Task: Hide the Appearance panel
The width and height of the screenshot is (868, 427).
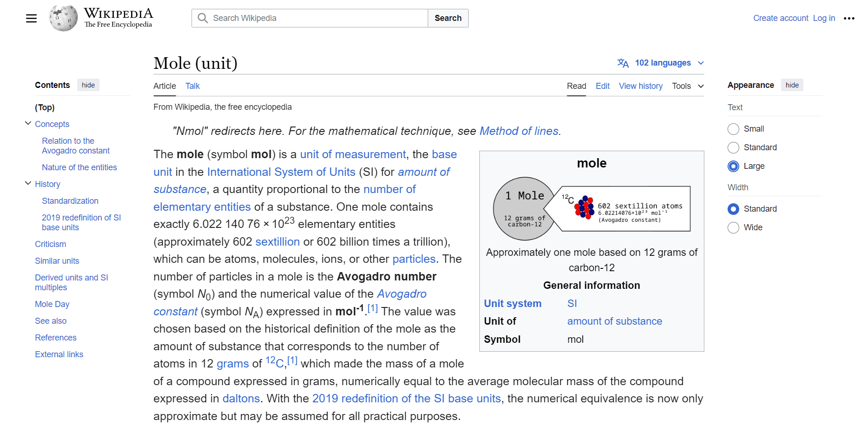Action: click(792, 85)
